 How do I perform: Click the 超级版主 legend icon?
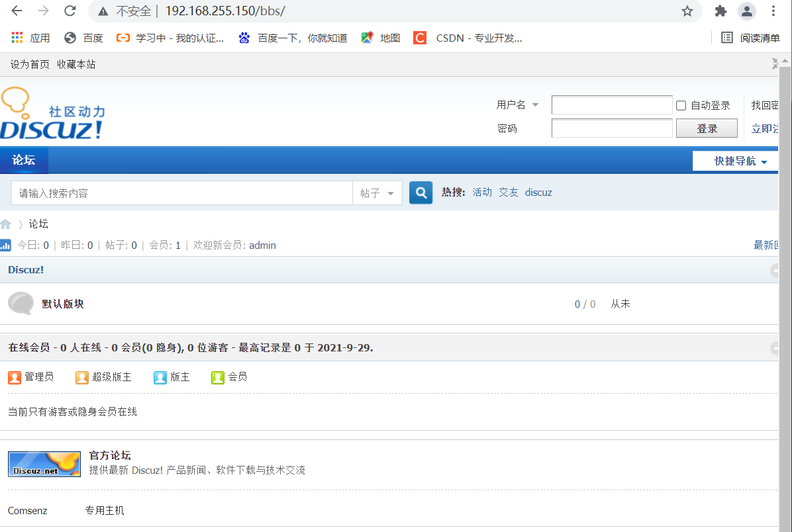click(x=82, y=378)
